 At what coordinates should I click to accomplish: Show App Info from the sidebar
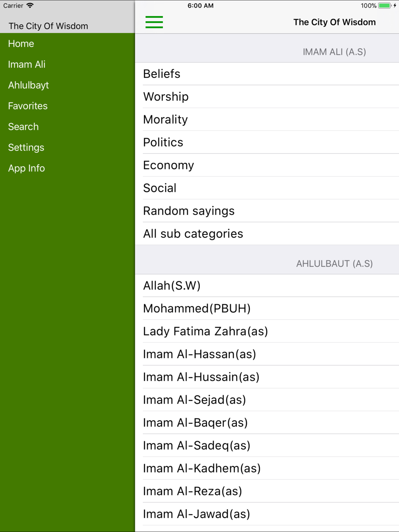pos(26,168)
